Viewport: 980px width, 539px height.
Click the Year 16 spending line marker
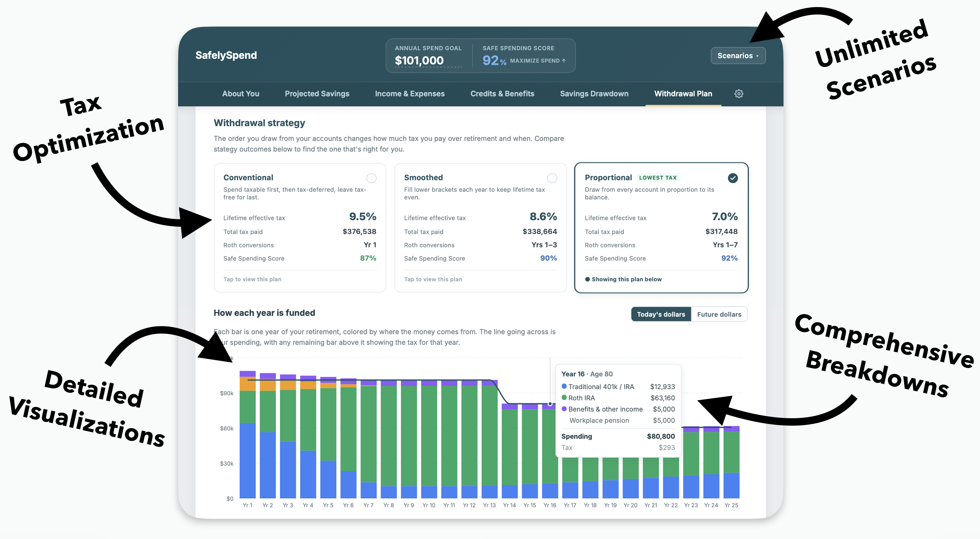550,403
